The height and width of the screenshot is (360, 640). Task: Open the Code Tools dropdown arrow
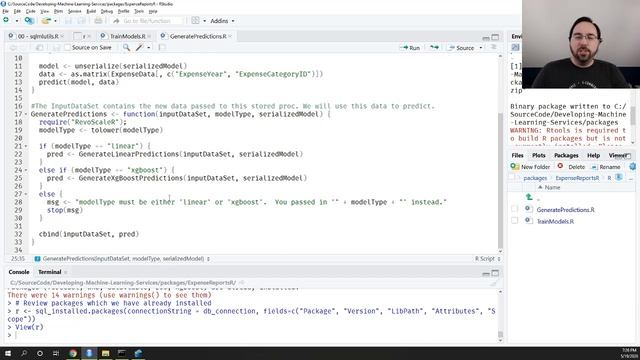(149, 48)
